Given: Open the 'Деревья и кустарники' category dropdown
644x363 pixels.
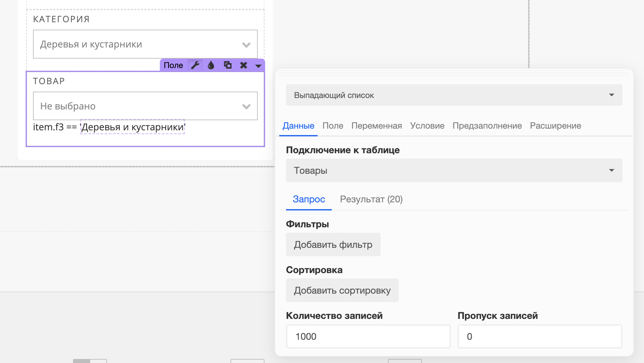Looking at the screenshot, I should (145, 44).
